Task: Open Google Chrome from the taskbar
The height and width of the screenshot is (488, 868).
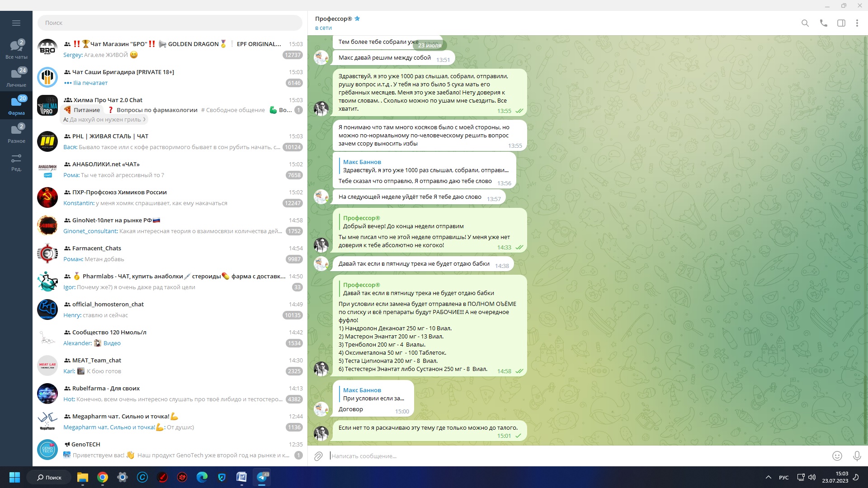Action: [103, 477]
